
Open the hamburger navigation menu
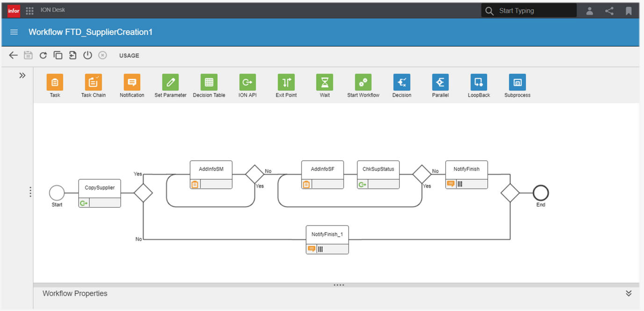[x=14, y=32]
